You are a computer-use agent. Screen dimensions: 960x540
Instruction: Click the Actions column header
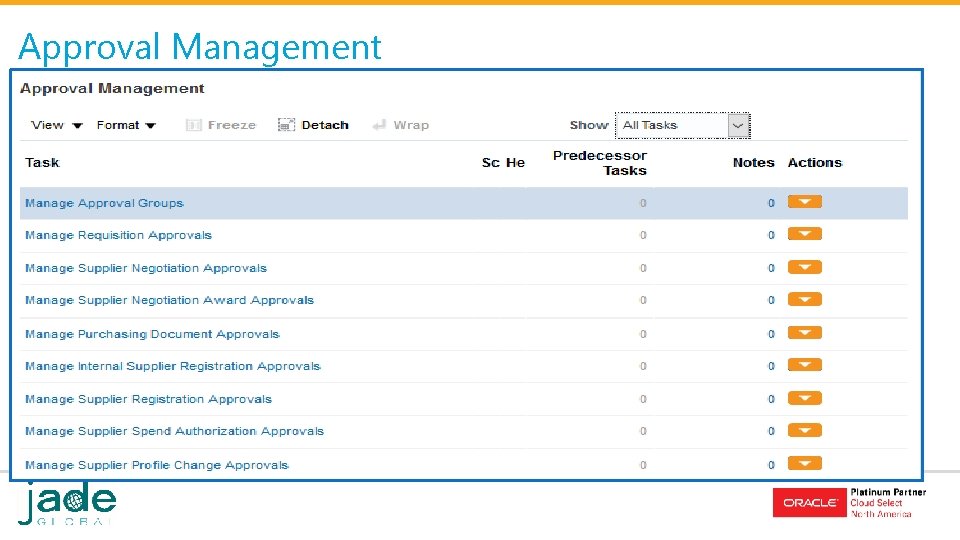point(815,163)
